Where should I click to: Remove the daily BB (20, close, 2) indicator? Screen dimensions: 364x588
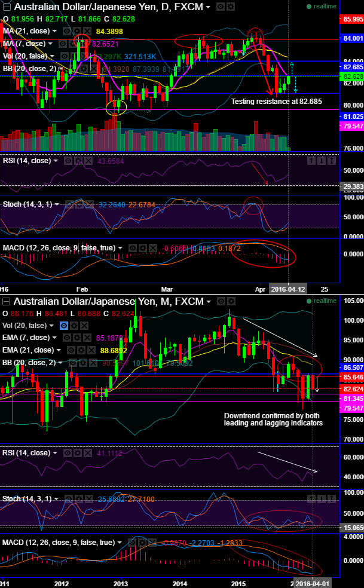94,69
